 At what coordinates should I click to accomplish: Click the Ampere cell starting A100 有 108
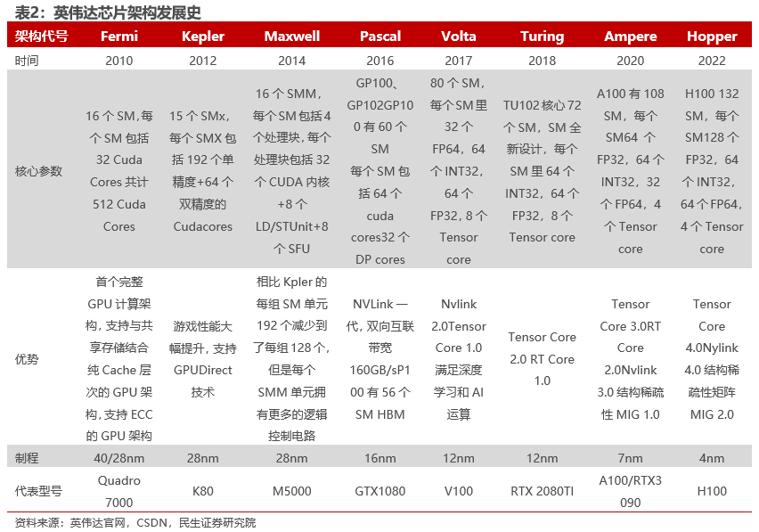click(x=630, y=171)
